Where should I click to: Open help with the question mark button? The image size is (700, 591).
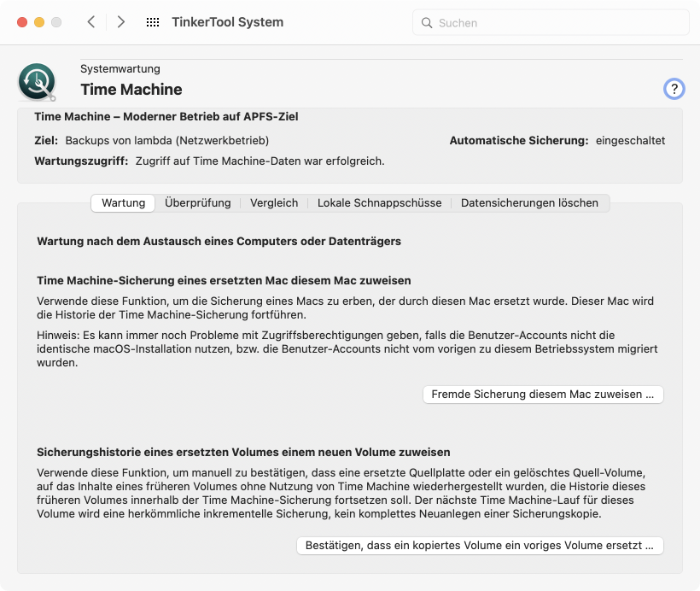click(674, 89)
